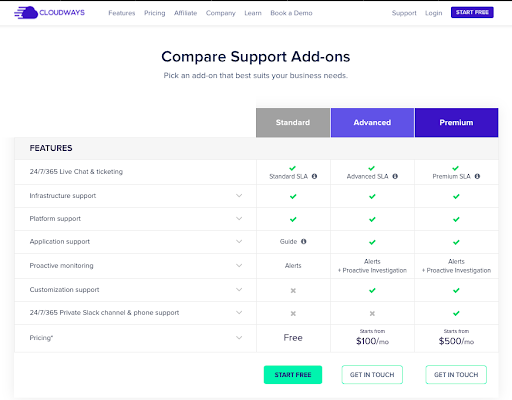512x400 pixels.
Task: Go to the Affiliate page
Action: tap(185, 13)
